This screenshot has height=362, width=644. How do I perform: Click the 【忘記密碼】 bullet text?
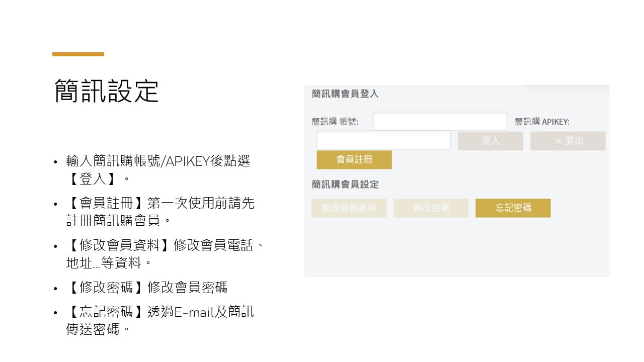click(160, 321)
